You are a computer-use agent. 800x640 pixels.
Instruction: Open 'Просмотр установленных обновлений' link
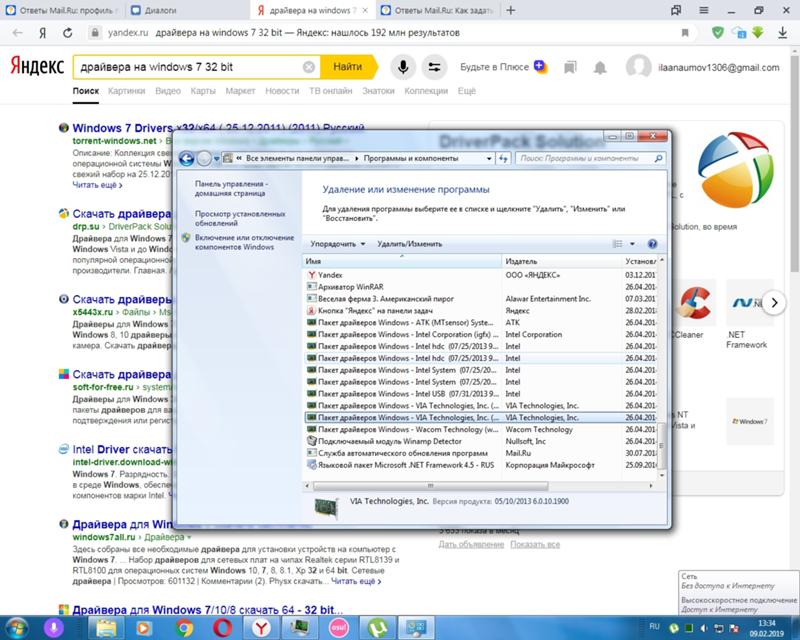coord(240,218)
